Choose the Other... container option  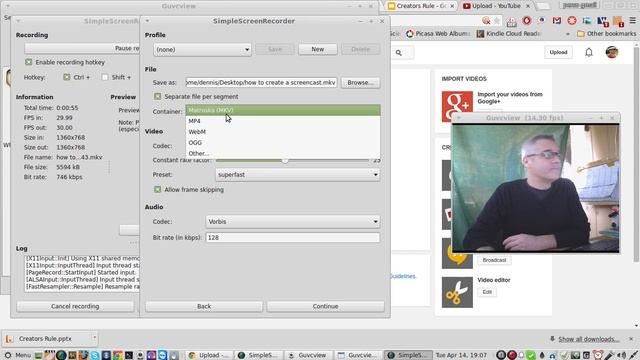pyautogui.click(x=283, y=153)
